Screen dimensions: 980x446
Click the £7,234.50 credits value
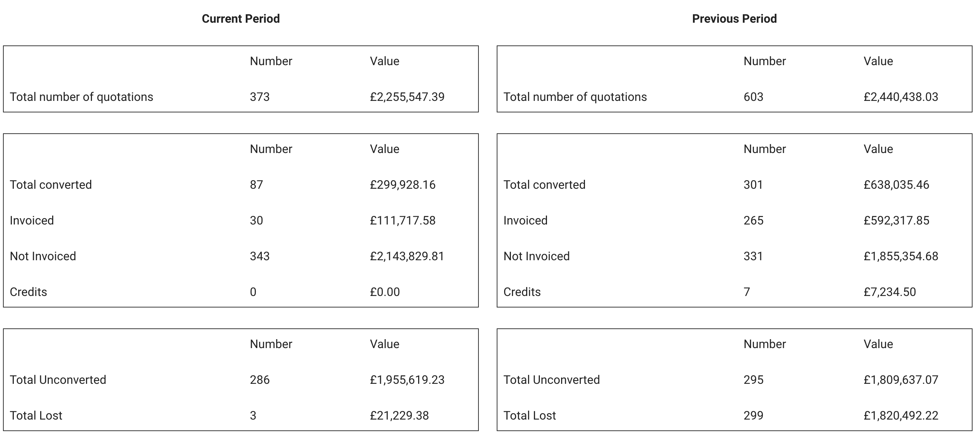pyautogui.click(x=889, y=292)
